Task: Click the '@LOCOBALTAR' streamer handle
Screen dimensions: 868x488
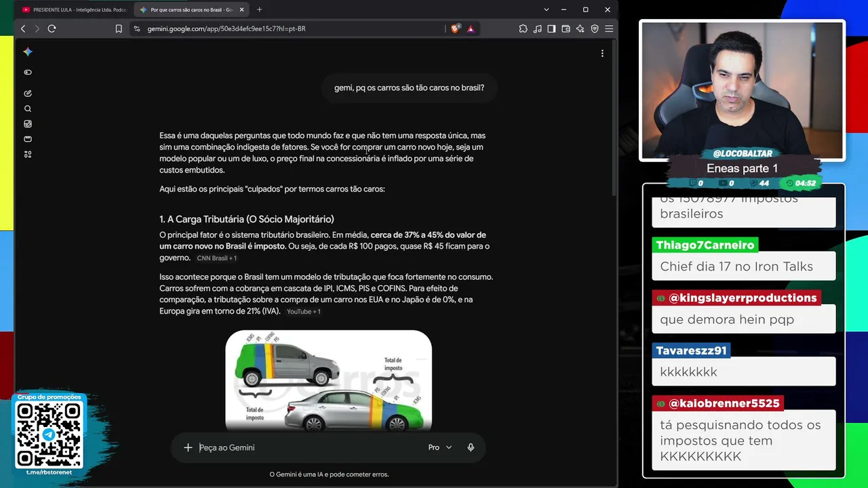Action: (x=743, y=154)
